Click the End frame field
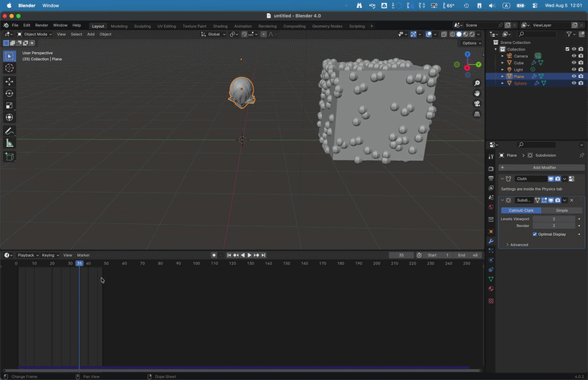Screen dimensions: 588x380 (x=468, y=255)
